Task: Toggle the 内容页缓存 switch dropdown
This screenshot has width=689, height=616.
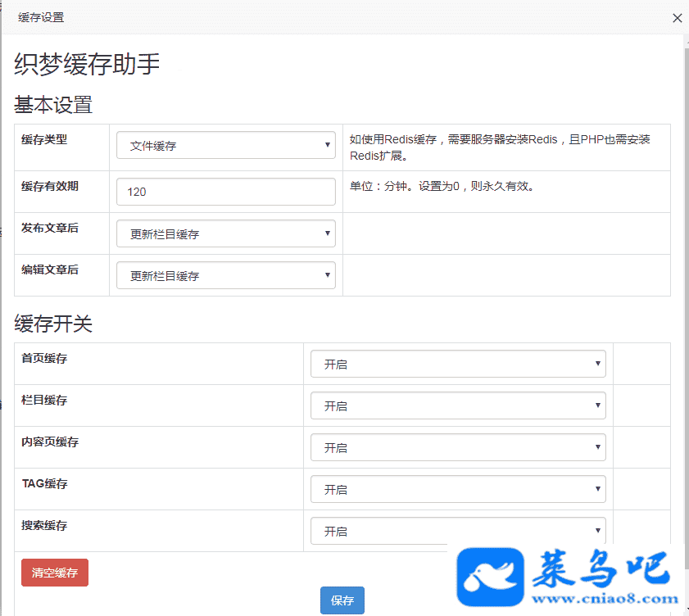Action: (x=458, y=447)
